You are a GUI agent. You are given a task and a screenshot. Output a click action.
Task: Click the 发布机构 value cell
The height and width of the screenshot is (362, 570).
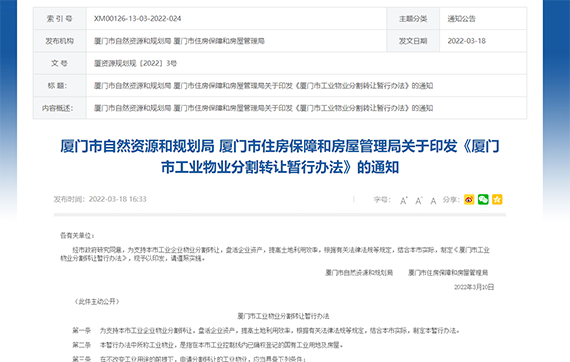(236, 41)
